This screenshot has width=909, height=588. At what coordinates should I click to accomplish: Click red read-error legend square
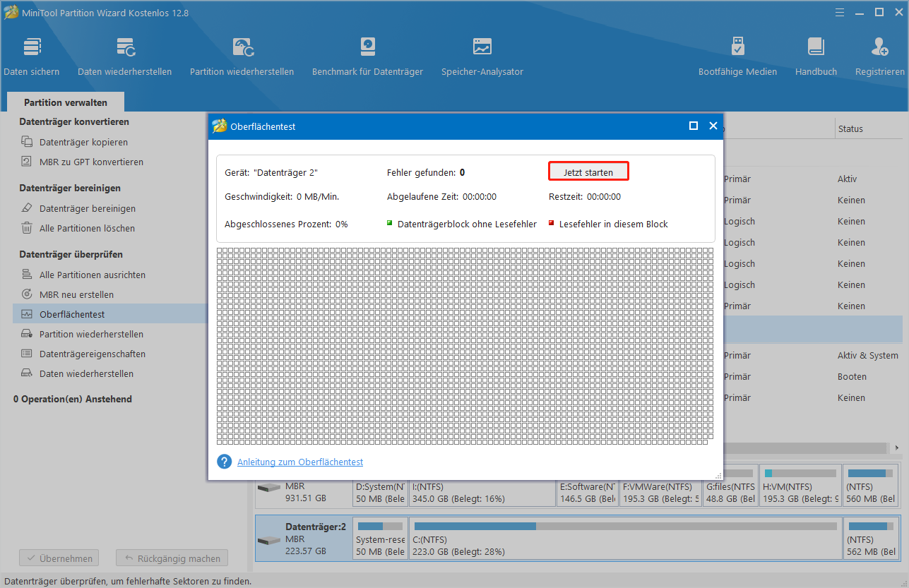(552, 223)
